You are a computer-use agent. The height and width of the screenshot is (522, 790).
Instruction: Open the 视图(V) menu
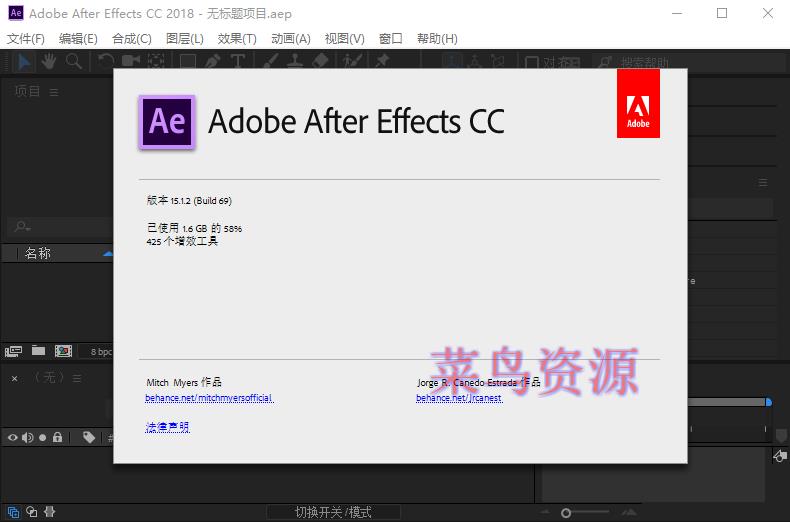tap(345, 39)
